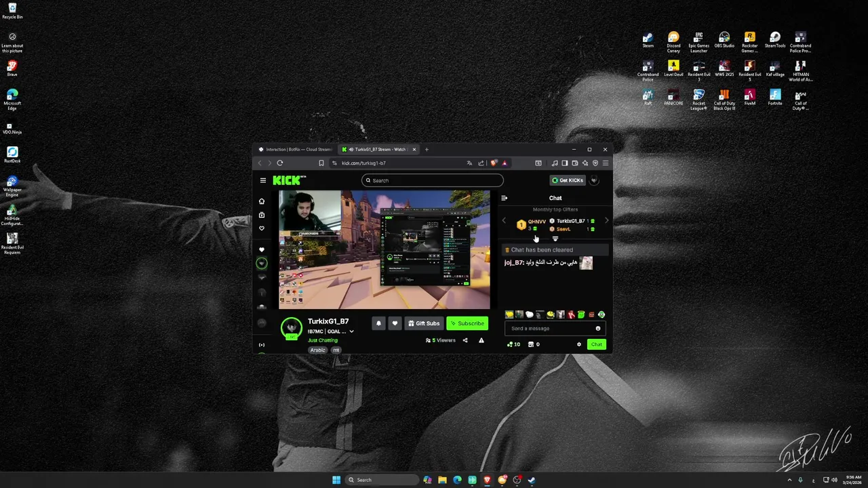Screen dimensions: 868x488
Task: Open music note media control icon
Action: click(555, 163)
